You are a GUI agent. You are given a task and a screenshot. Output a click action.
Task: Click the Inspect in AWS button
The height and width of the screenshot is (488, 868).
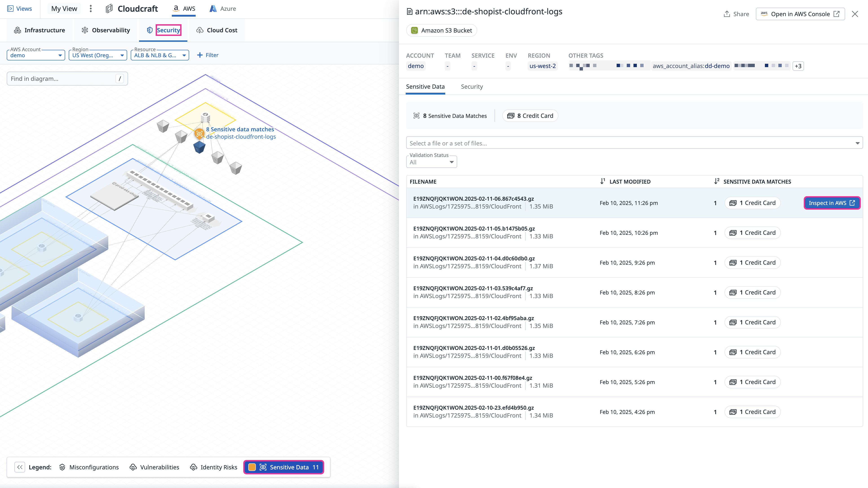(832, 203)
